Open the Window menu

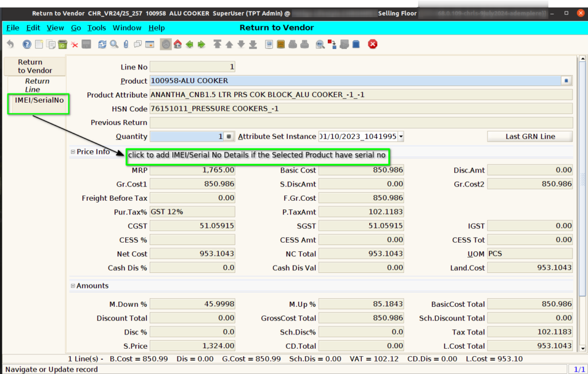coord(127,28)
